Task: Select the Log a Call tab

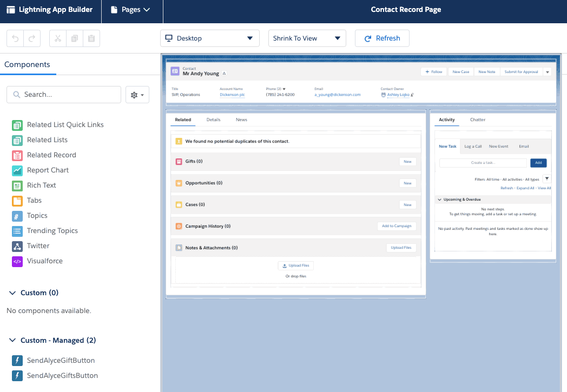Action: tap(473, 147)
